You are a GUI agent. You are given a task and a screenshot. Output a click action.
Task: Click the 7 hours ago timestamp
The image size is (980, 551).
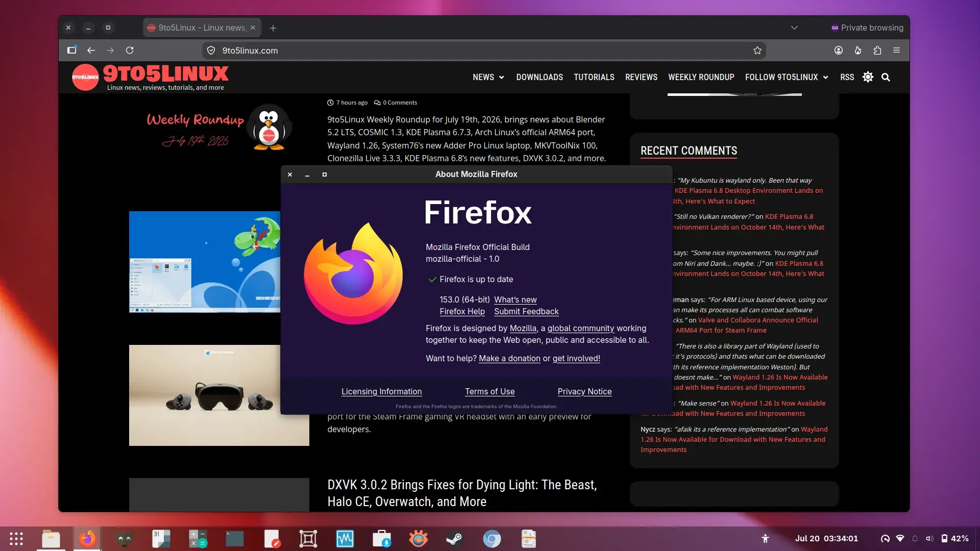pyautogui.click(x=347, y=103)
